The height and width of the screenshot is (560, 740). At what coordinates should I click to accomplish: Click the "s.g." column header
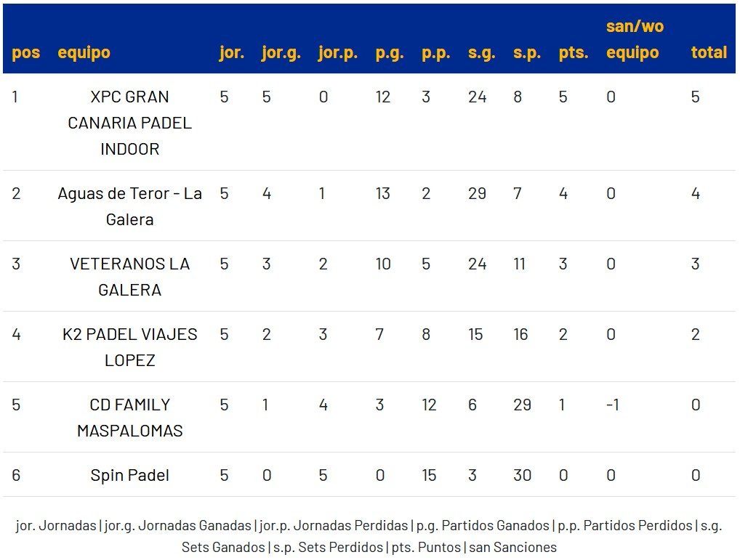pyautogui.click(x=482, y=52)
